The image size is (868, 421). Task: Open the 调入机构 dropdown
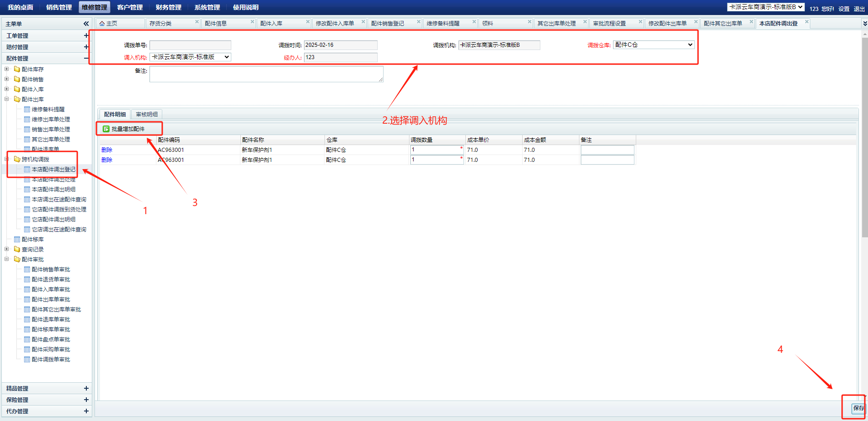tap(190, 57)
